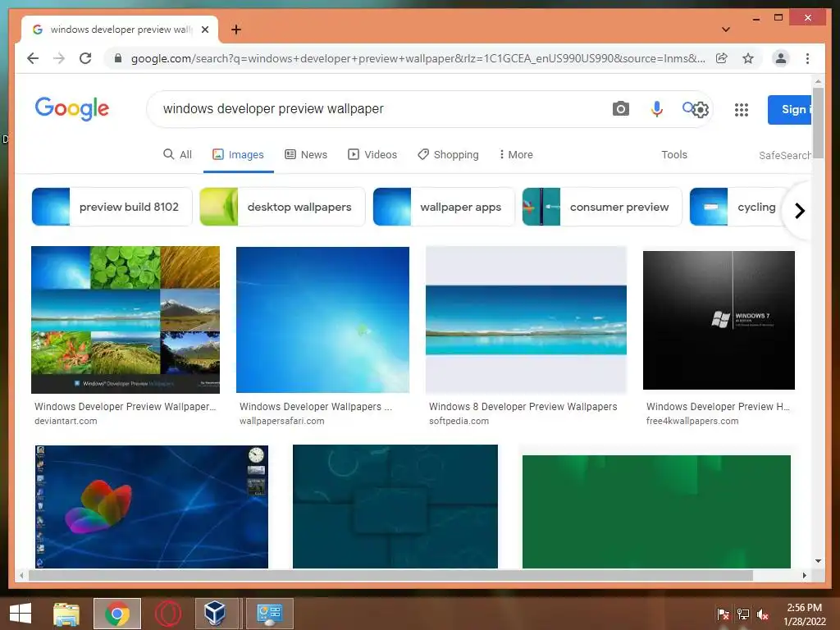
Task: Select the desktop wallpapers chip
Action: pyautogui.click(x=282, y=207)
